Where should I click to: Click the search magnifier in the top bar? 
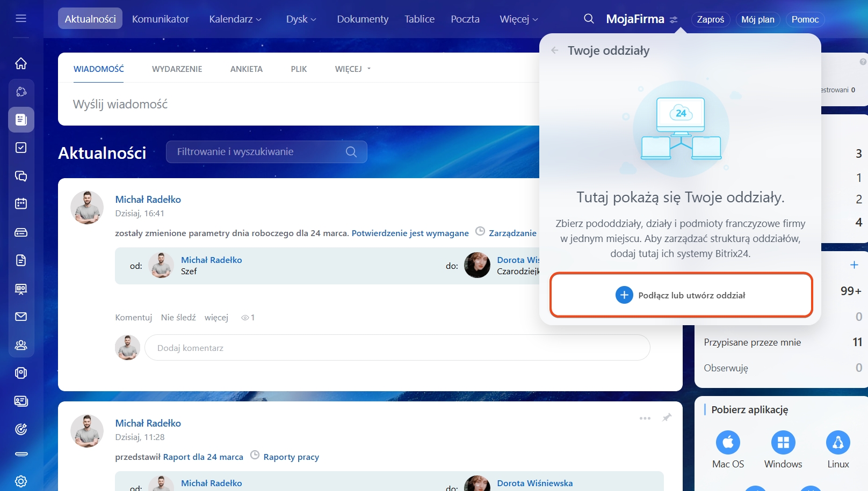pos(589,19)
